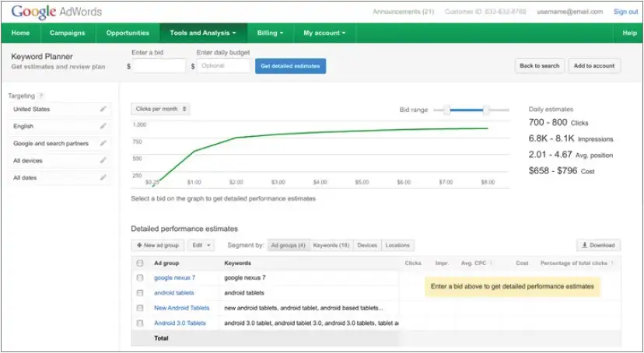Open the Clicks per month dropdown
This screenshot has height=353, width=644.
tap(160, 109)
